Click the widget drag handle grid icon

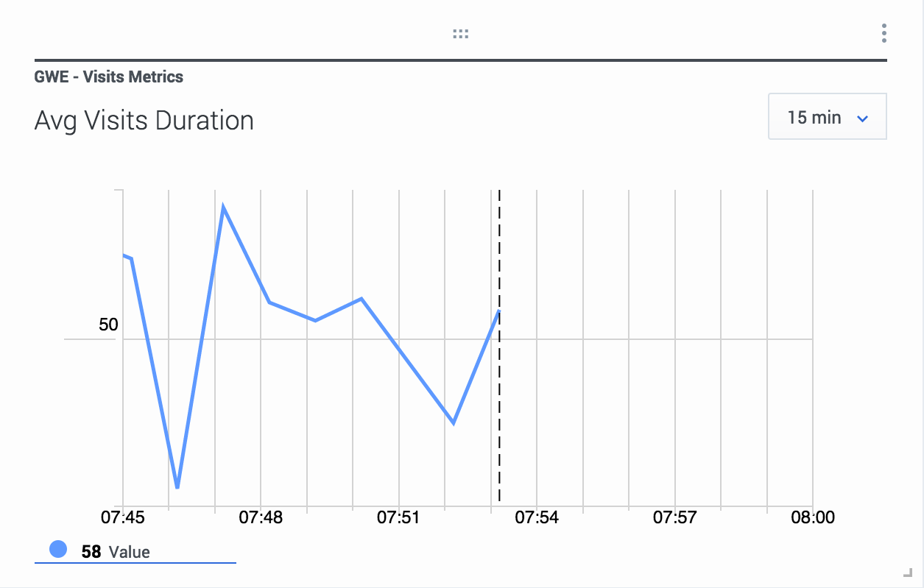click(461, 34)
